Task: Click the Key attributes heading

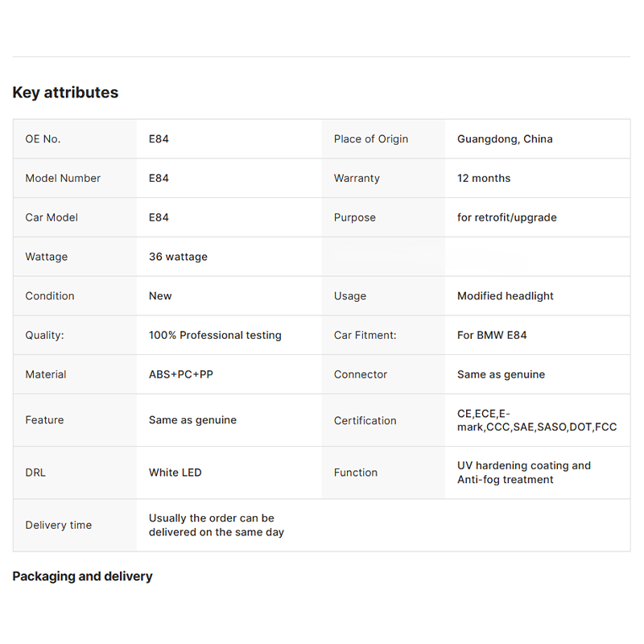Action: tap(65, 93)
